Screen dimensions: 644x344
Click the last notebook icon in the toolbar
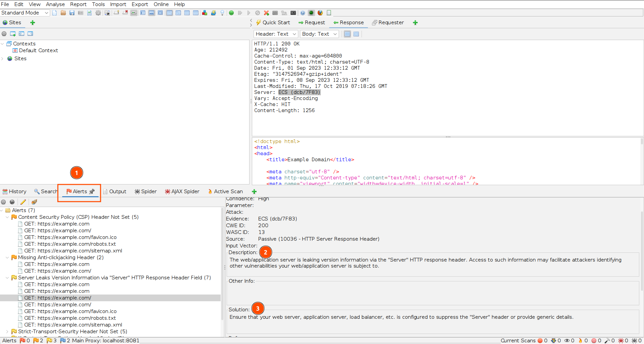(329, 13)
